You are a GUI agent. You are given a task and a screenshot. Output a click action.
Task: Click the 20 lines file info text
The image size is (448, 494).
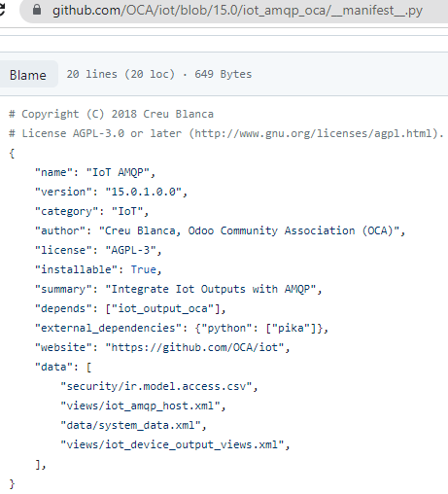tap(159, 74)
